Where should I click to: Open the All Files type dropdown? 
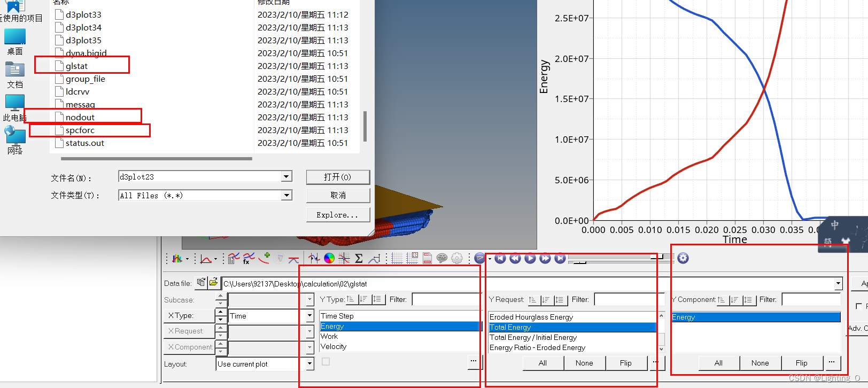point(286,195)
